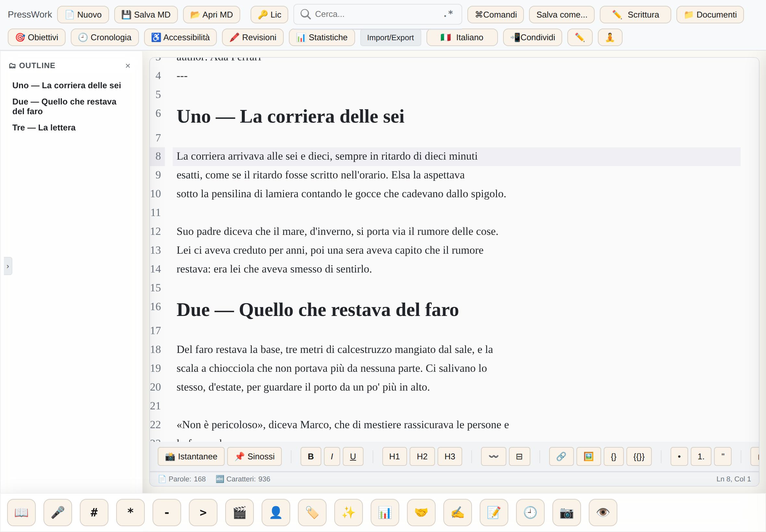
Task: Click the camera icon in bottom bar
Action: click(567, 512)
